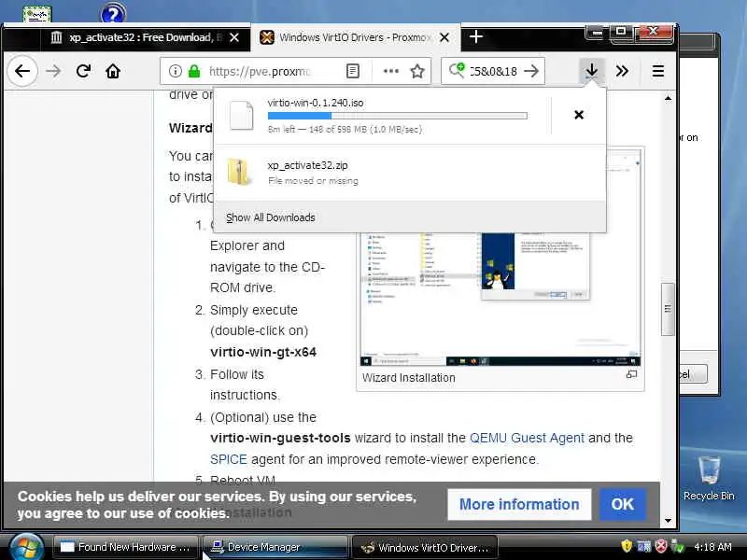Cancel the virtio-win-0.1.240.iso download
Screen dimensions: 747x560
tap(579, 115)
